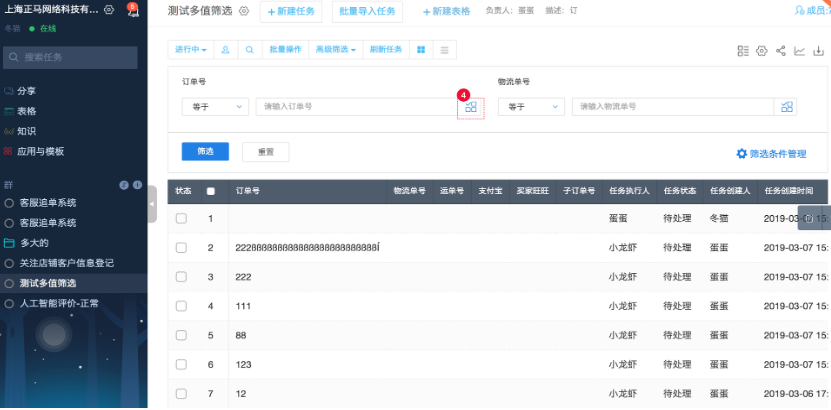Check the box for row 1 with 蛋蛋
Viewport: 831px width, 410px height.
coord(181,218)
